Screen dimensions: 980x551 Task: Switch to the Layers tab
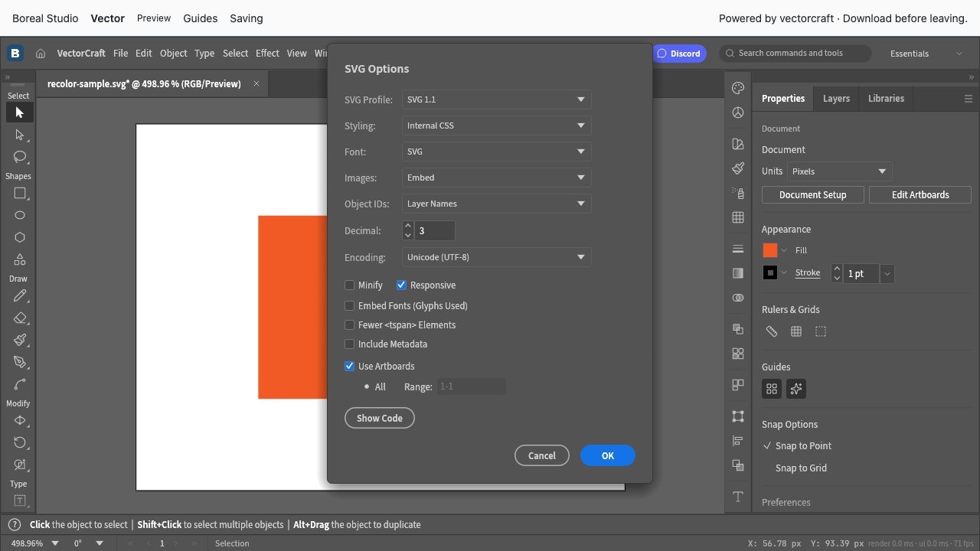pyautogui.click(x=836, y=99)
